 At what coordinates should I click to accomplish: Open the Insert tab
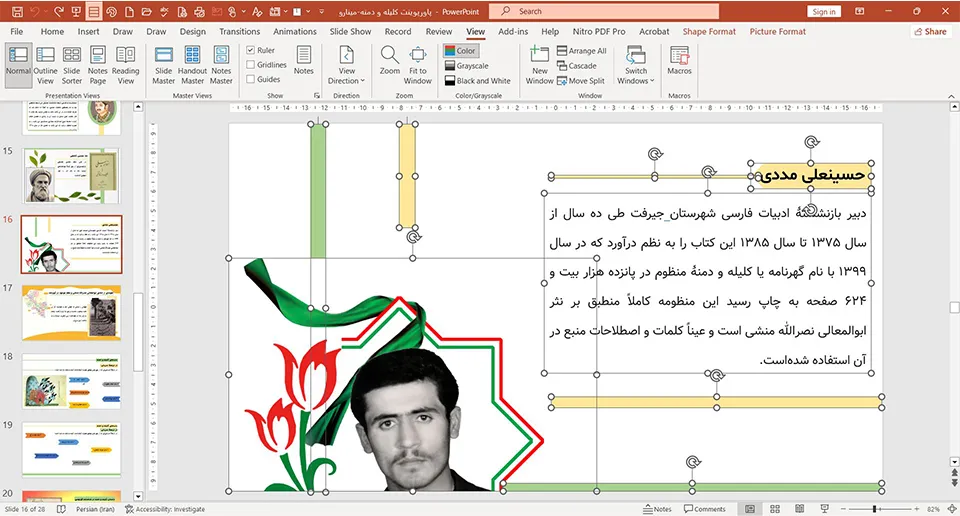pos(88,31)
